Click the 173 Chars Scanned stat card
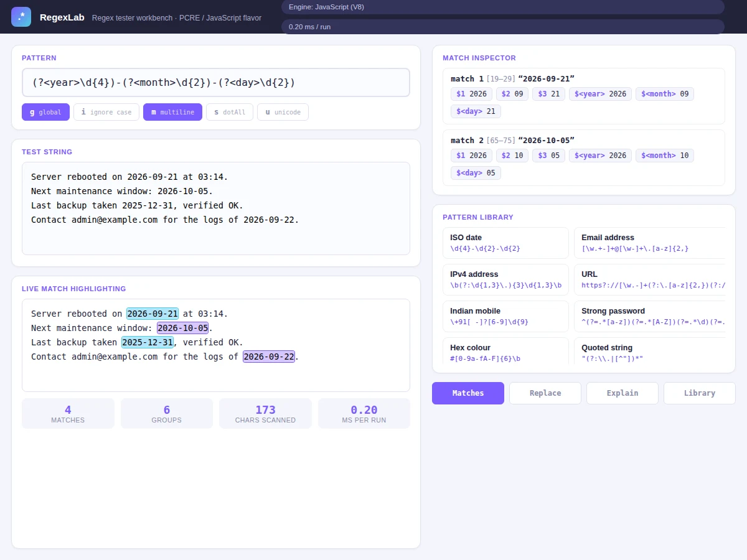747x560 pixels. point(265,414)
